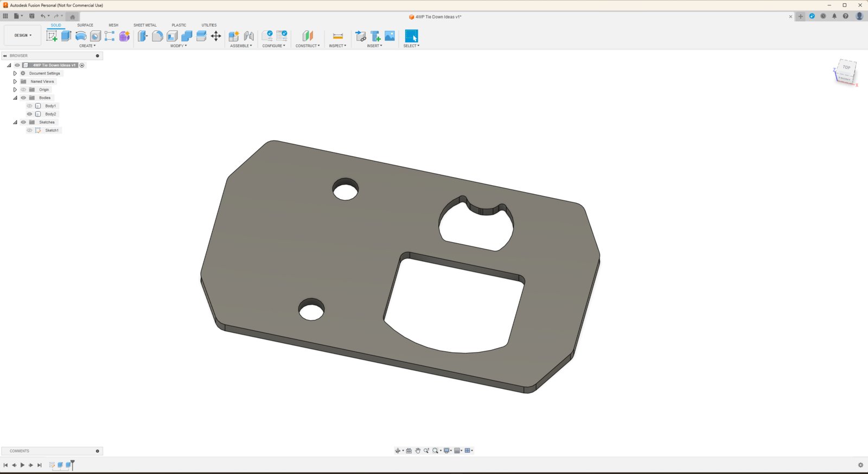The width and height of the screenshot is (868, 474).
Task: Open the Modify dropdown menu
Action: pos(178,46)
